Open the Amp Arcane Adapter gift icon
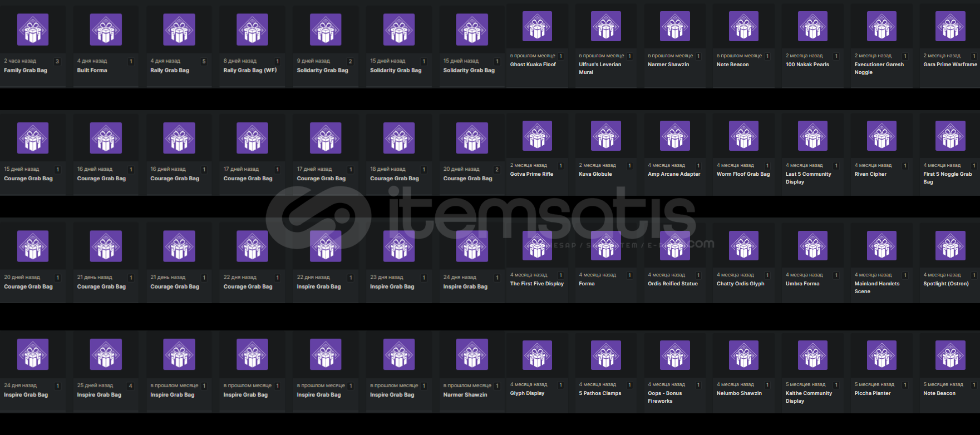The width and height of the screenshot is (980, 435). point(675,136)
